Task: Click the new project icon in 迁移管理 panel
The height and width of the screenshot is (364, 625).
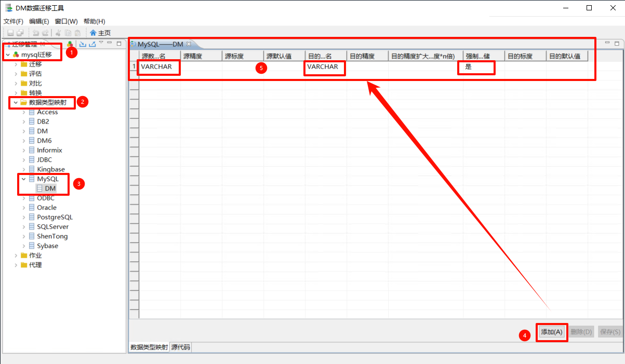Action: coord(70,44)
